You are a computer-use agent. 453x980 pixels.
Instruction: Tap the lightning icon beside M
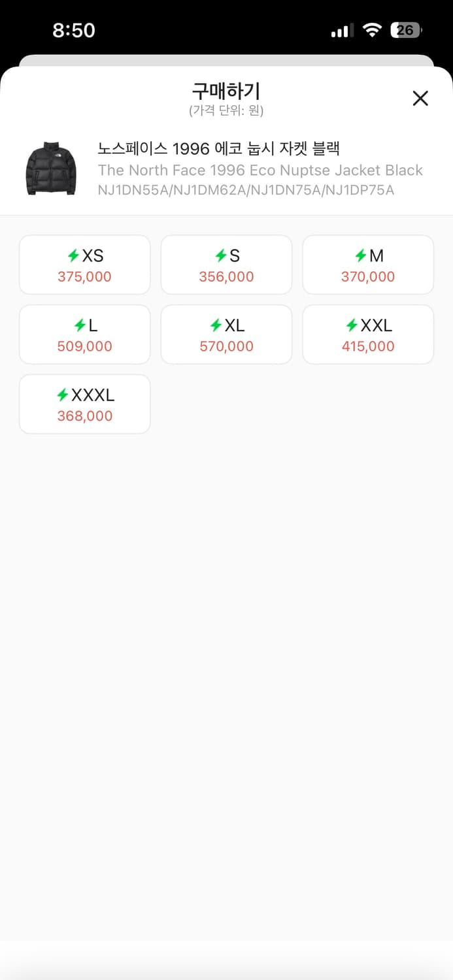pyautogui.click(x=360, y=255)
